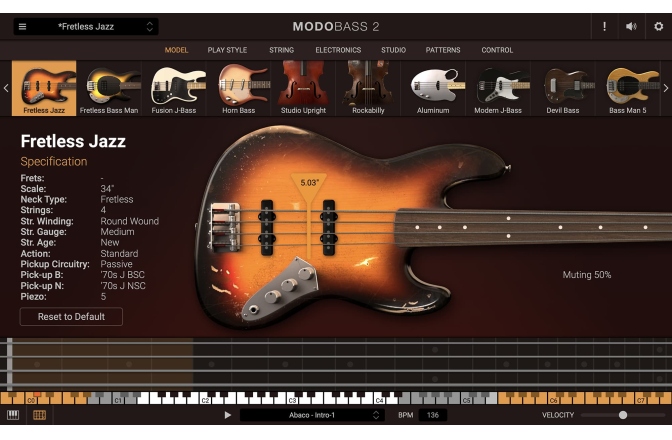Select the Horn Bass model
The height and width of the screenshot is (440, 672).
tap(239, 88)
